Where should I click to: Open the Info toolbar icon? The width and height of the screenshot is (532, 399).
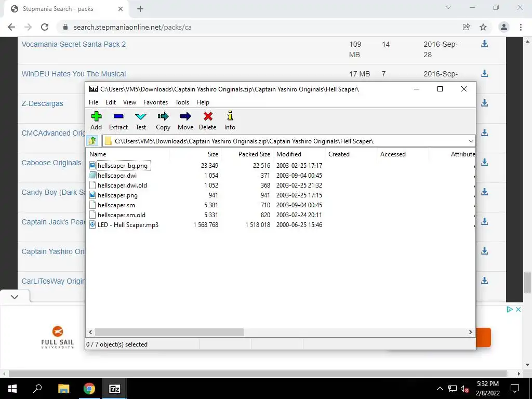click(230, 116)
